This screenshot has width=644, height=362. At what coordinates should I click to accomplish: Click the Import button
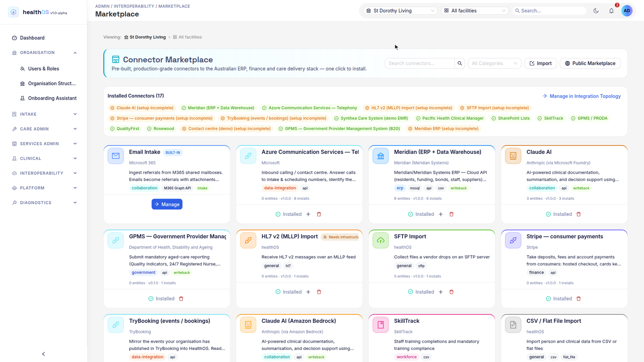(540, 63)
